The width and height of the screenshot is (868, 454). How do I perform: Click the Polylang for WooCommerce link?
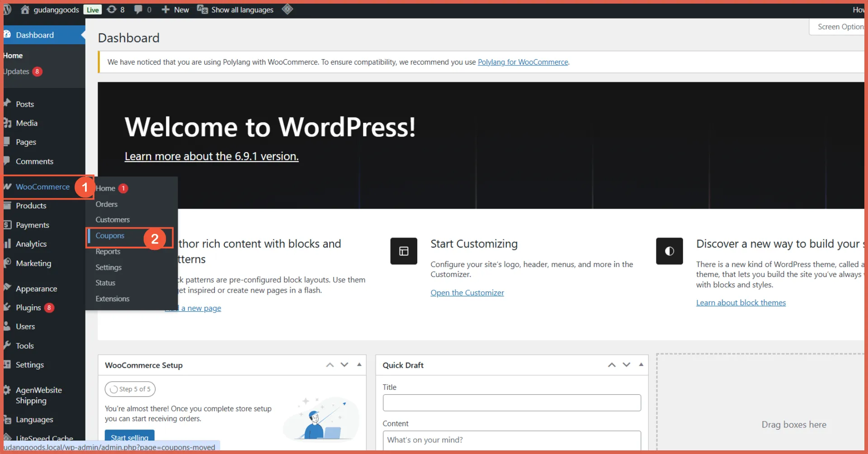click(x=523, y=62)
